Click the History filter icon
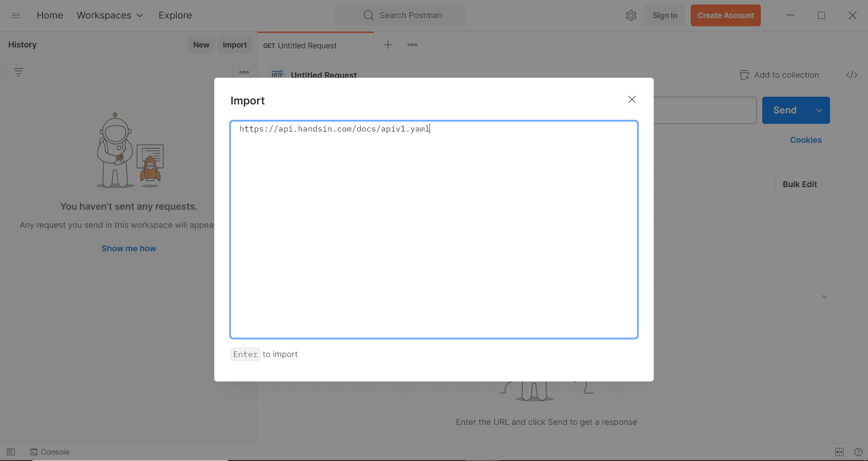Image resolution: width=868 pixels, height=461 pixels. click(x=19, y=72)
